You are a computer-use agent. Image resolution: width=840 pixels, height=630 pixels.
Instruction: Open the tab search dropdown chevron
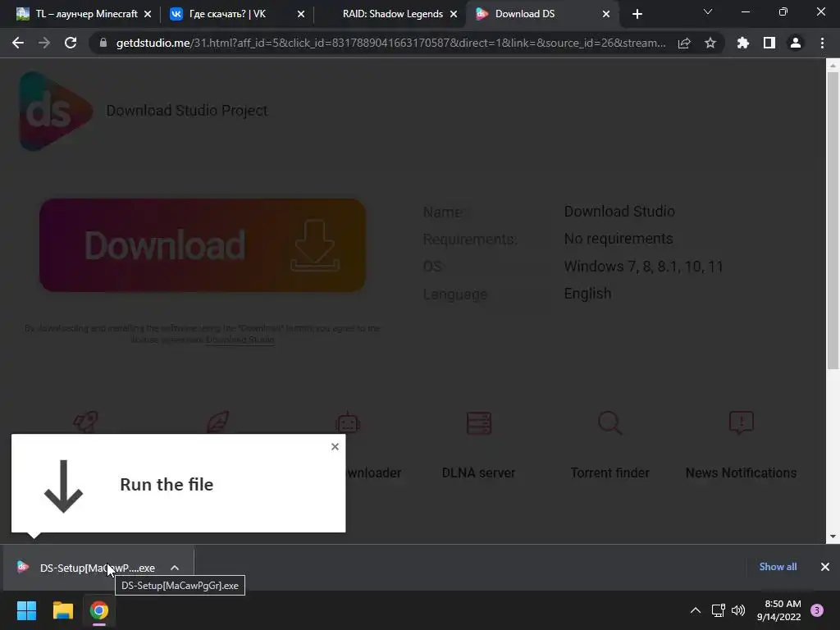[x=708, y=11]
